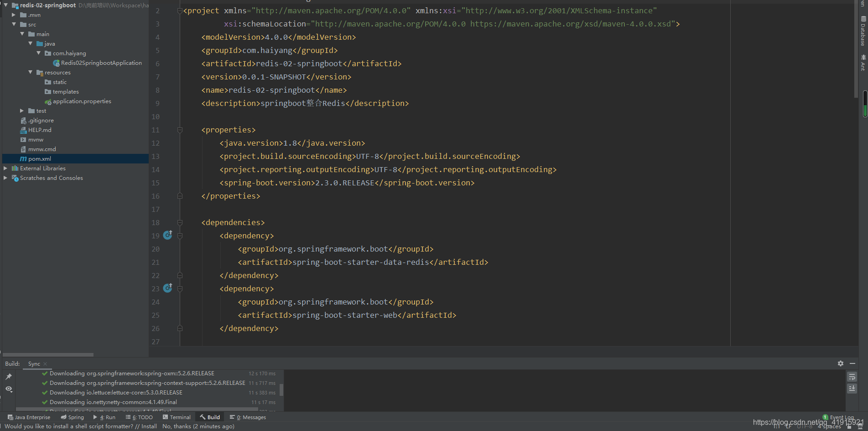Open the Spring tool window
The height and width of the screenshot is (431, 868).
[73, 417]
